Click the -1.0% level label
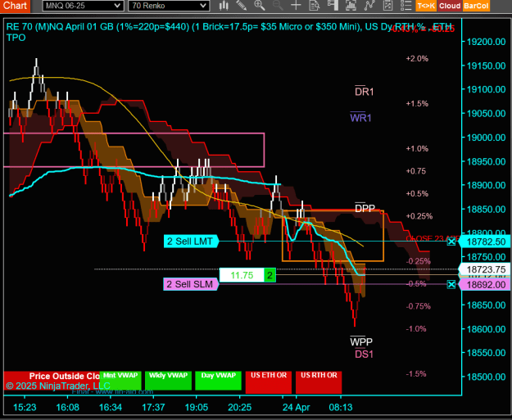Viewport: 512px width, 420px height. 416,329
